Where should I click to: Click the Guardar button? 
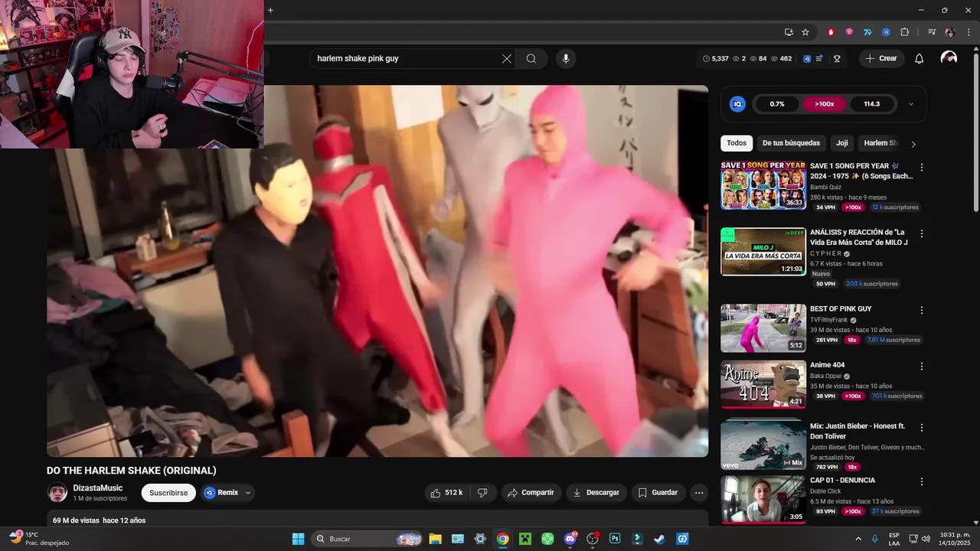coord(658,493)
